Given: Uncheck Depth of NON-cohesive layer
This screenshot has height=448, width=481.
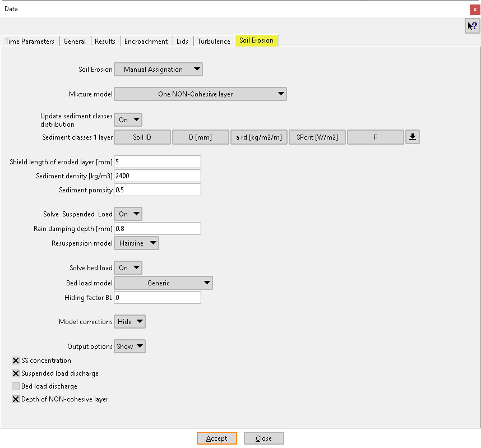Looking at the screenshot, I should 16,399.
